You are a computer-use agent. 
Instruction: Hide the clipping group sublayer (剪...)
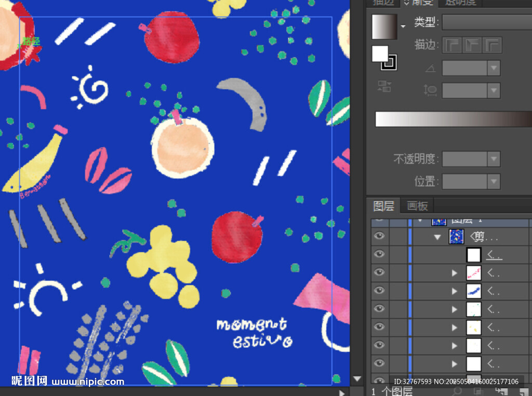[380, 236]
